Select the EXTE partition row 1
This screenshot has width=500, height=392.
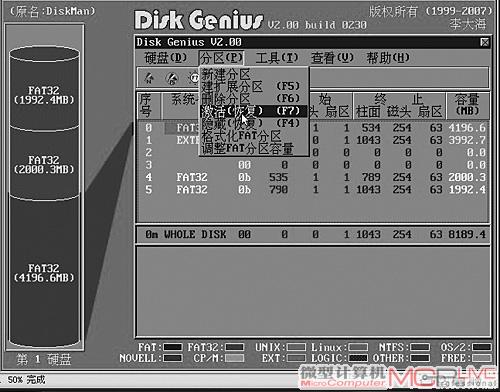[x=313, y=140]
